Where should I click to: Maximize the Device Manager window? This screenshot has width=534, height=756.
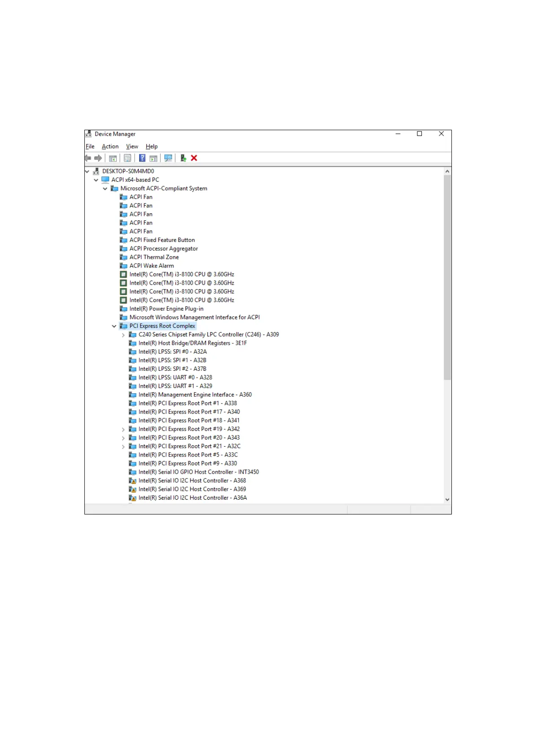[x=420, y=134]
